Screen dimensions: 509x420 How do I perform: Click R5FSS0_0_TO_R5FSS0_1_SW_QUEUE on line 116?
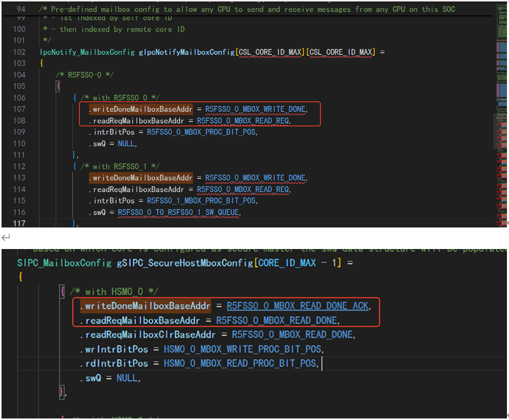[178, 212]
